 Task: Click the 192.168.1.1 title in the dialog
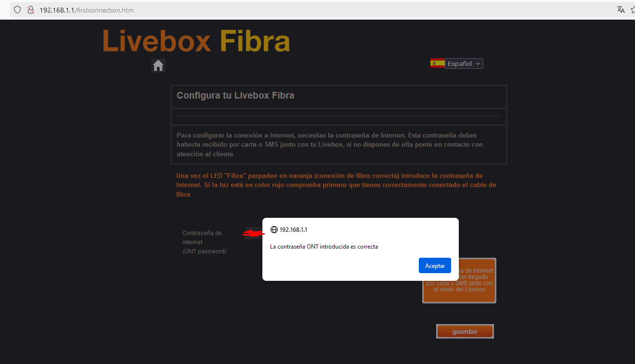pos(293,230)
